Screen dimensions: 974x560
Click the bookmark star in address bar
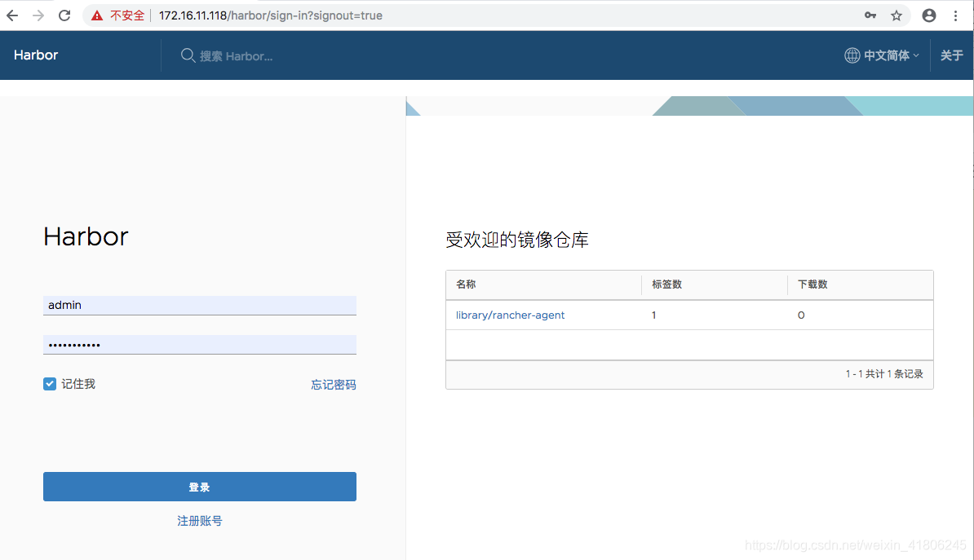(x=897, y=15)
